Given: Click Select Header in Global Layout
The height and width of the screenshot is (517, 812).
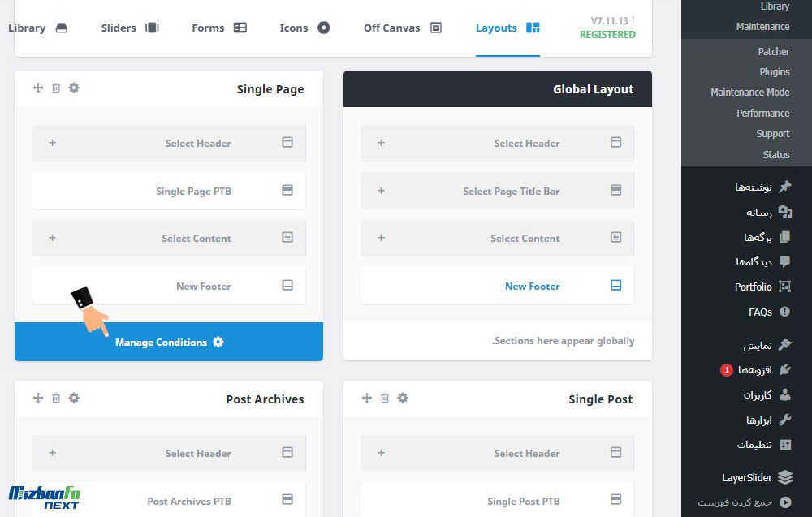Looking at the screenshot, I should coord(527,144).
